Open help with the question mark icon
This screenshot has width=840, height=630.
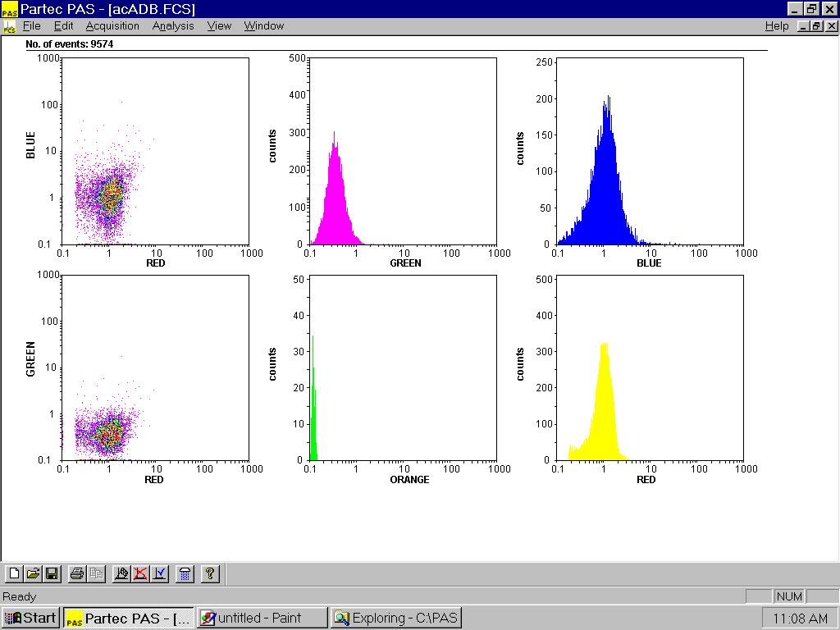click(210, 574)
